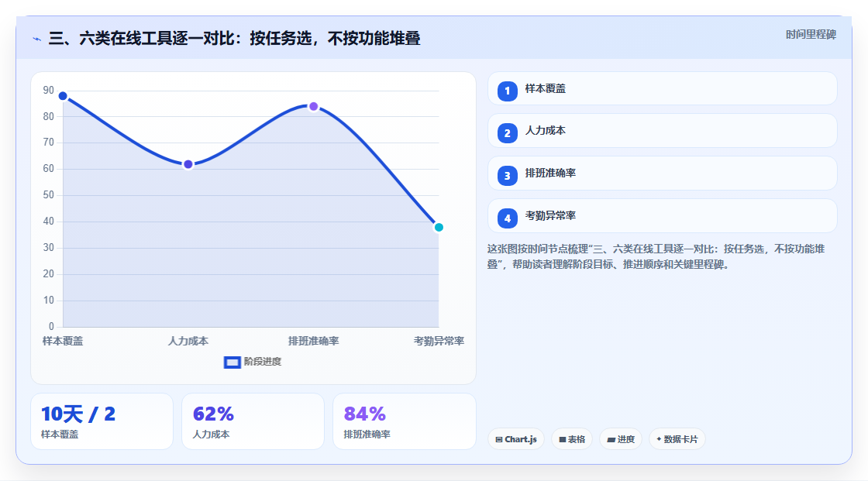Select the 排班准确率 list item
Viewport: 868px width, 481px height.
coord(662,174)
